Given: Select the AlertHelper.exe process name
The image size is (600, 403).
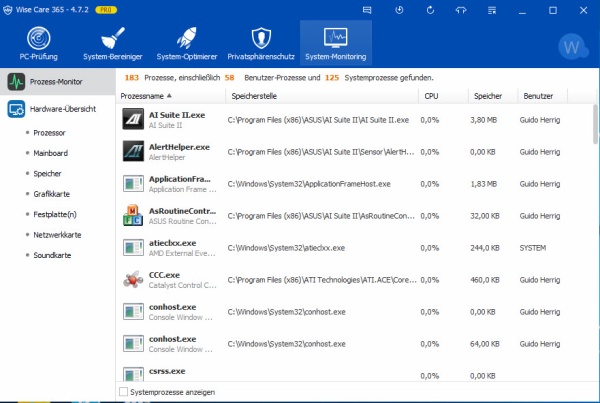Looking at the screenshot, I should click(x=179, y=147).
